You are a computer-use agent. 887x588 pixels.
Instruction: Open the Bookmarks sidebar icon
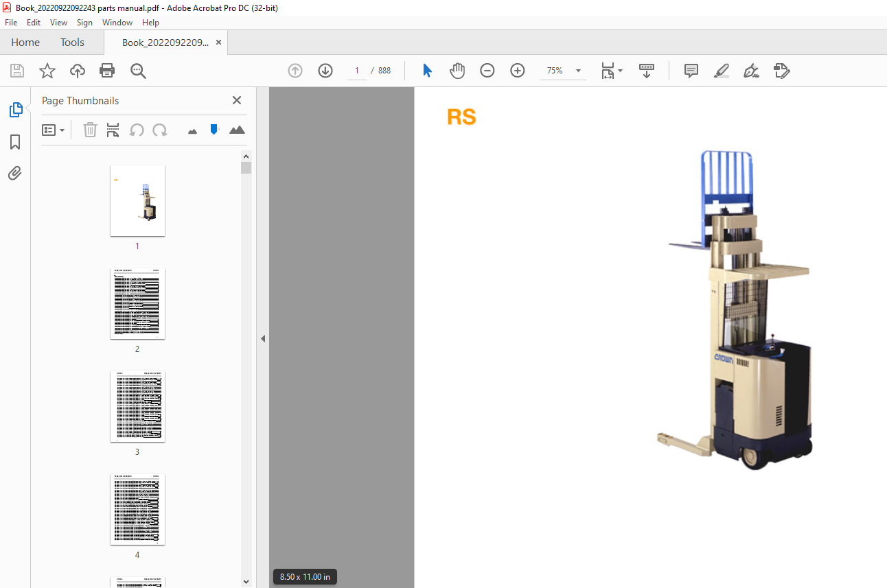tap(15, 142)
